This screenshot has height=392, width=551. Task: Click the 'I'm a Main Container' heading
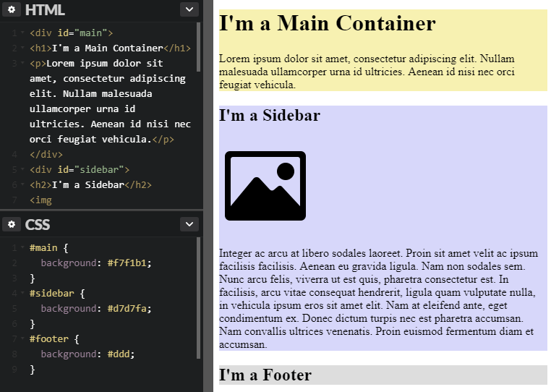(x=327, y=23)
